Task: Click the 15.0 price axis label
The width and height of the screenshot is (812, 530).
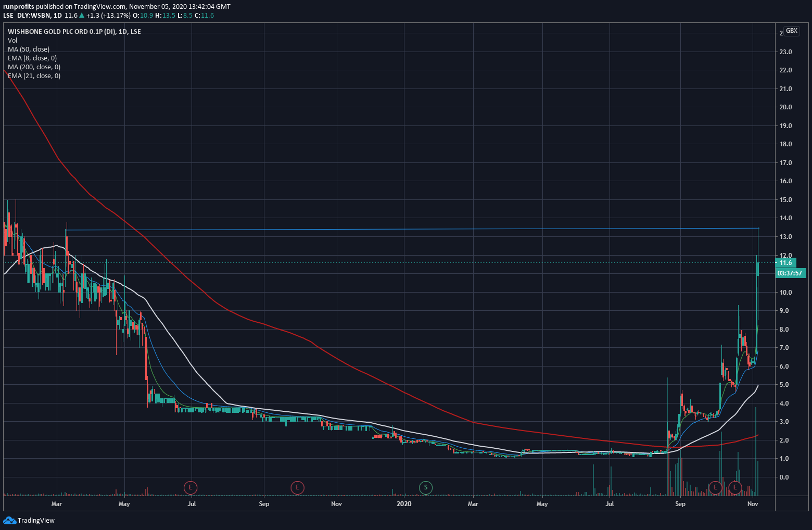Action: point(785,200)
